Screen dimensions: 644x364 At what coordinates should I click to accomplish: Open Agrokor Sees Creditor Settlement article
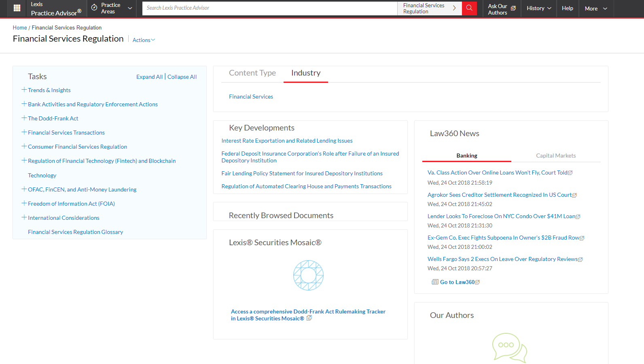point(500,195)
